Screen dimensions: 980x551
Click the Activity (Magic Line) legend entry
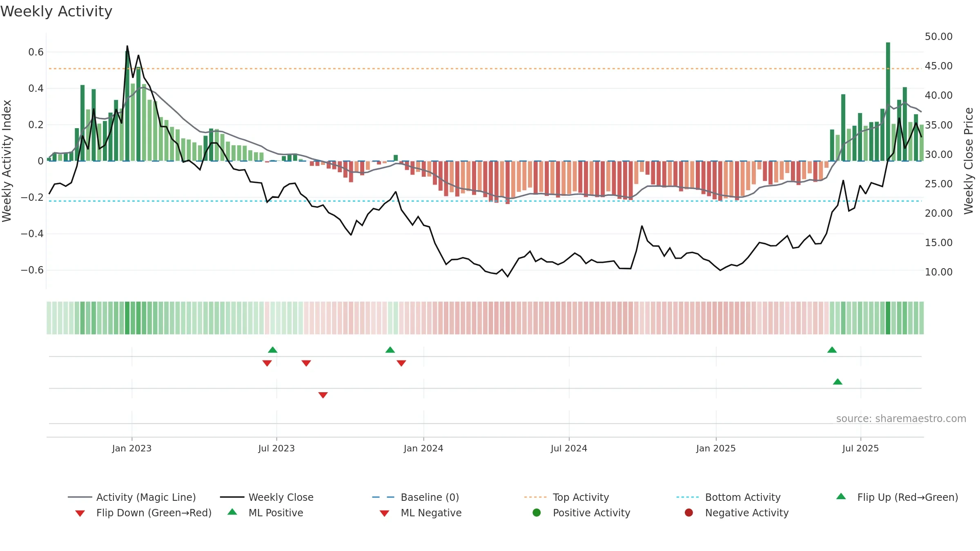pyautogui.click(x=132, y=497)
